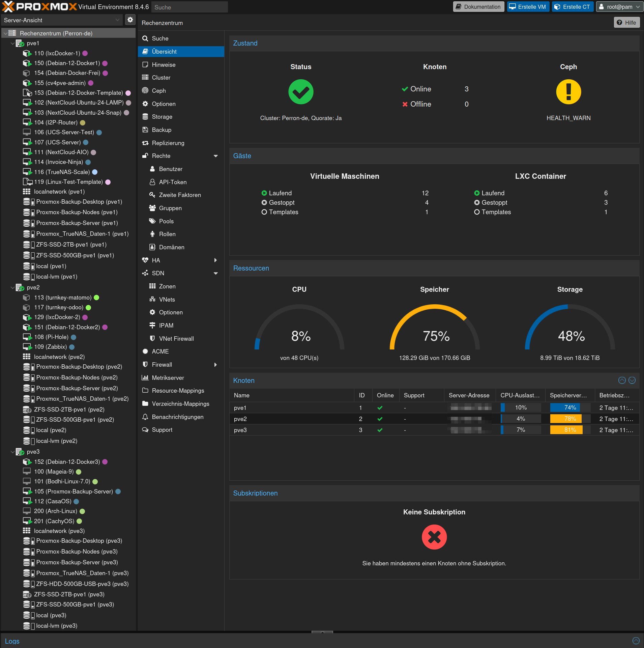Screen dimensions: 644x648
Task: Expand the Logs panel arrow
Action: point(636,641)
